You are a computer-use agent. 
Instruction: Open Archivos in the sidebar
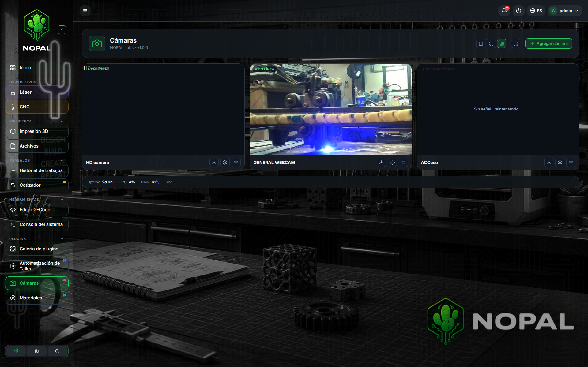(37, 146)
